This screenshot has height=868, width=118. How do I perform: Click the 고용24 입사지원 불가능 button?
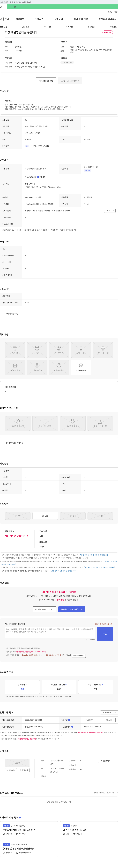click(x=70, y=81)
